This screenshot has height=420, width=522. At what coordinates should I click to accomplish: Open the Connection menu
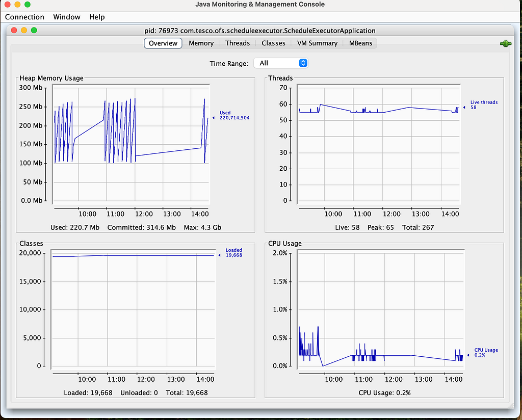[x=24, y=17]
